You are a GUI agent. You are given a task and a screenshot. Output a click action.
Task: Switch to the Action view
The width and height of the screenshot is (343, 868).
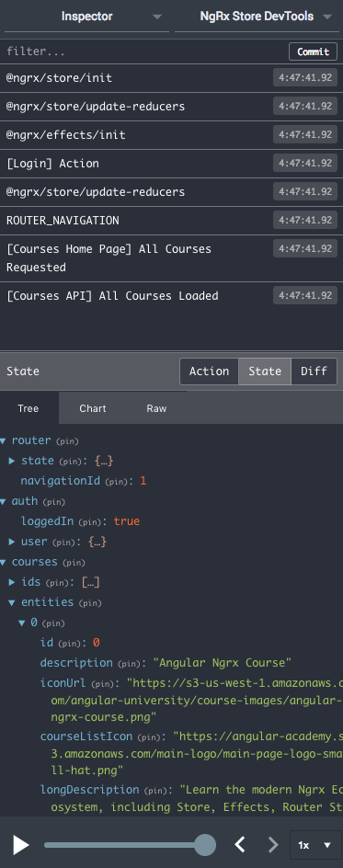[x=209, y=371]
